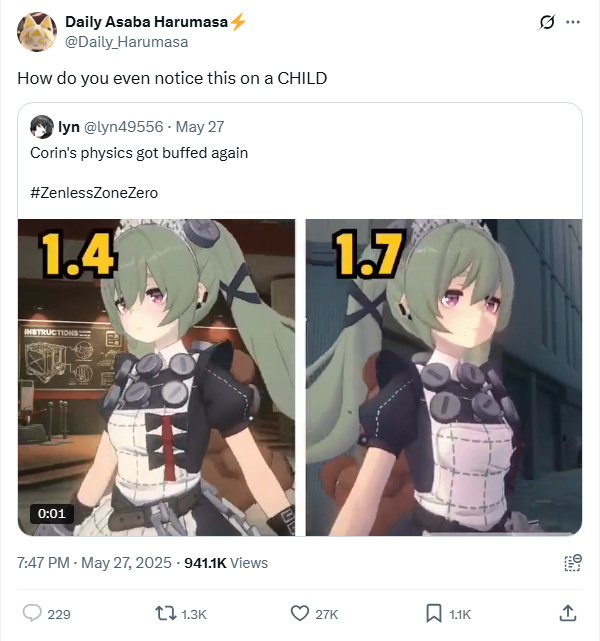View the 941.1K Views count

click(226, 563)
